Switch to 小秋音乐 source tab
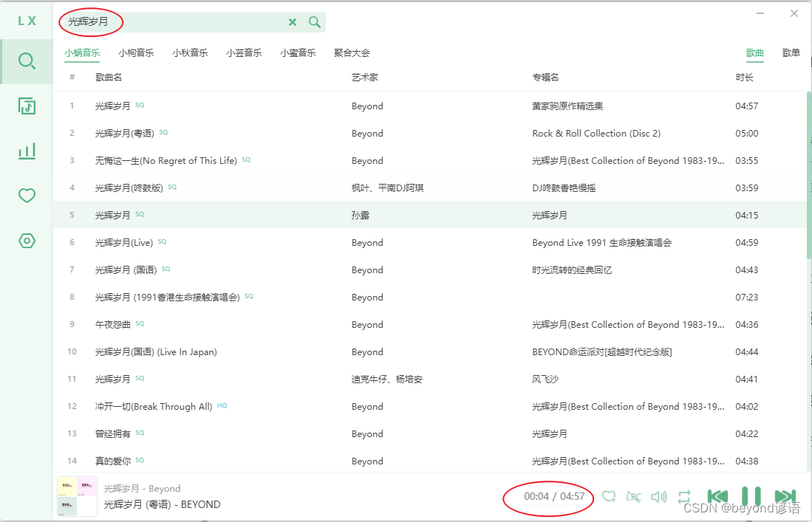Viewport: 812px width, 522px height. coord(190,52)
